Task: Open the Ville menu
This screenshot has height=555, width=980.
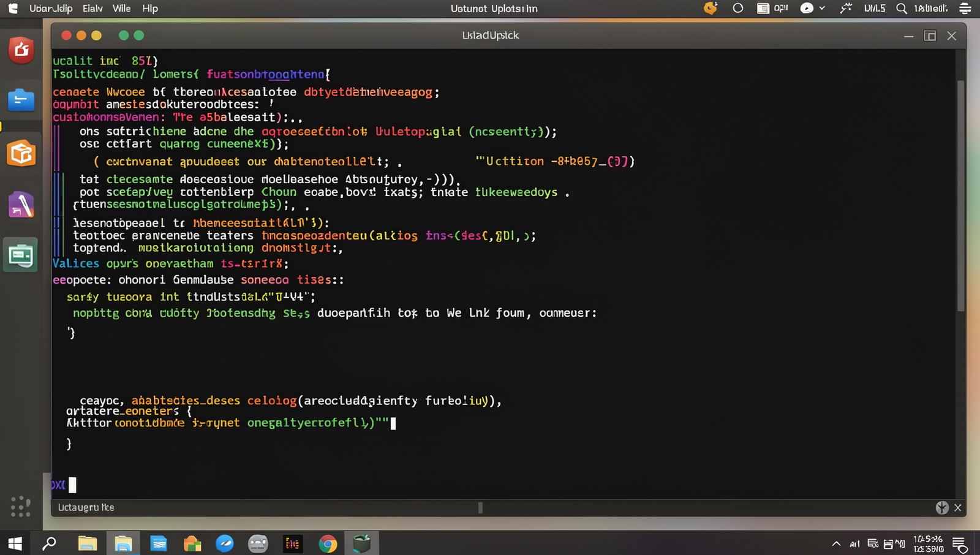Action: tap(122, 9)
